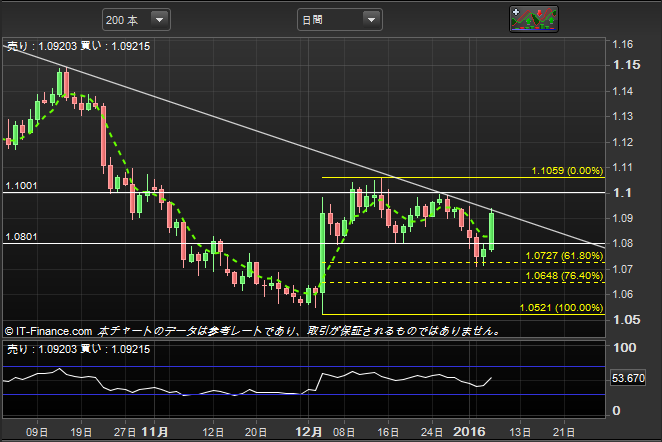Click the 11月 date axis label
Viewport: 662px width, 442px height.
click(155, 432)
